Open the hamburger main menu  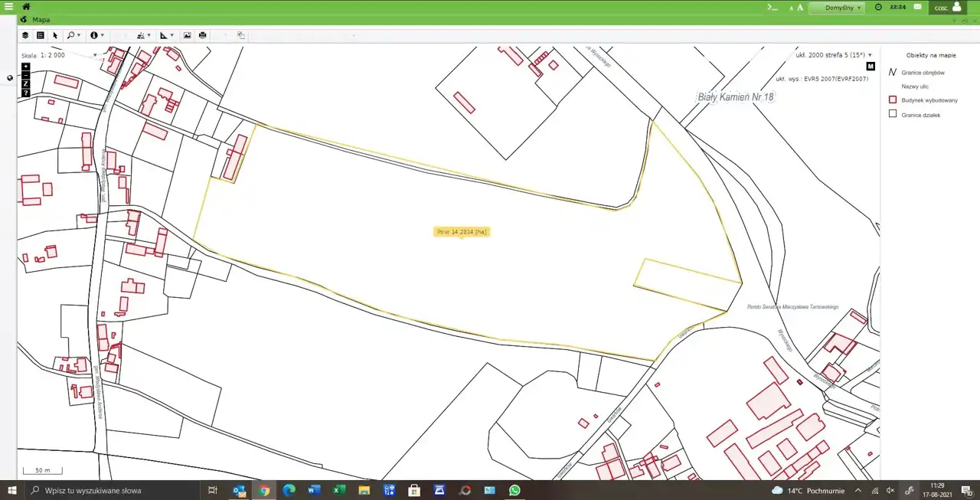tap(8, 7)
